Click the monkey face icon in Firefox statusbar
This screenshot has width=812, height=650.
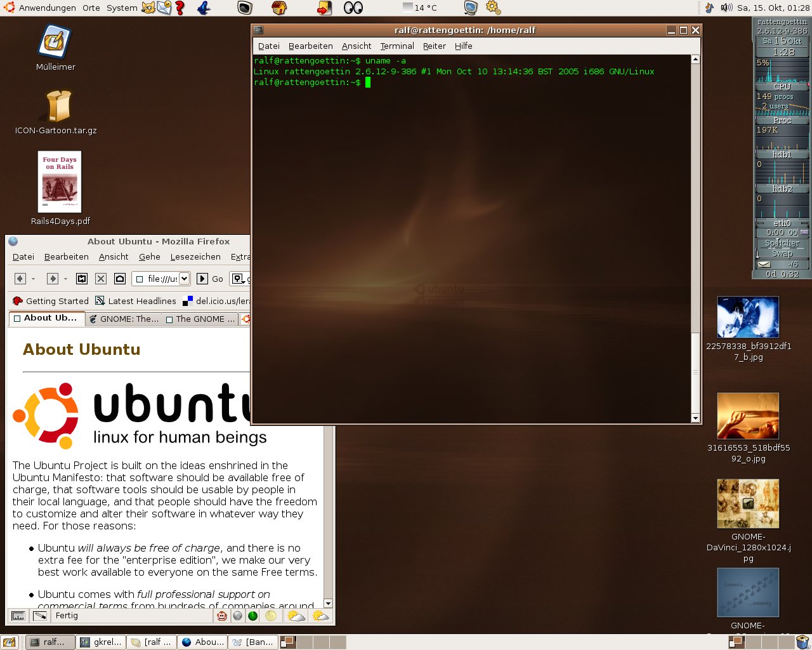coord(221,616)
